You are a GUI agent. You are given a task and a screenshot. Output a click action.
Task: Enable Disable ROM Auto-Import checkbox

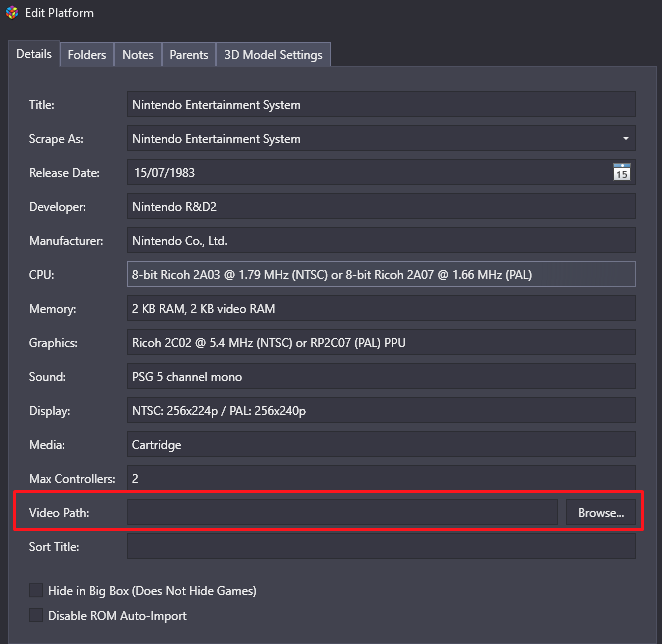[36, 615]
